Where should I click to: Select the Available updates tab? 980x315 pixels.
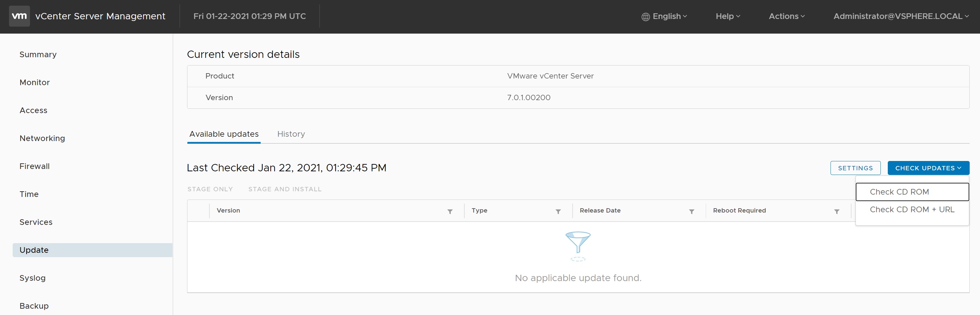[x=224, y=134]
